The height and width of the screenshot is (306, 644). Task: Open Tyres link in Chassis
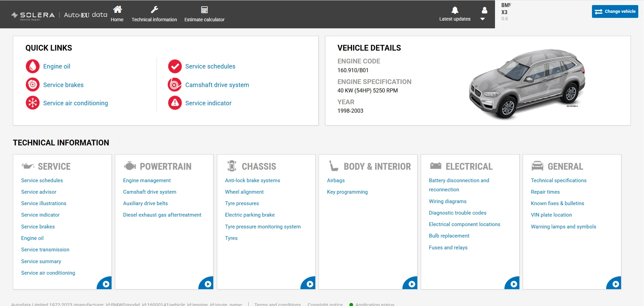[x=231, y=238]
